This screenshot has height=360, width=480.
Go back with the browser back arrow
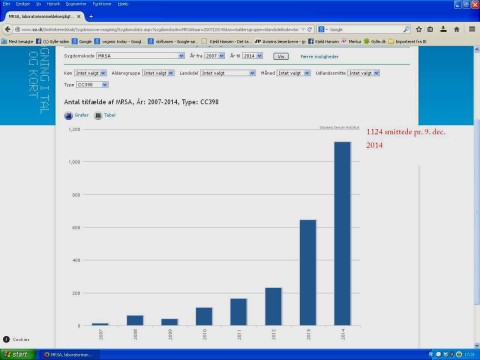[x=8, y=29]
